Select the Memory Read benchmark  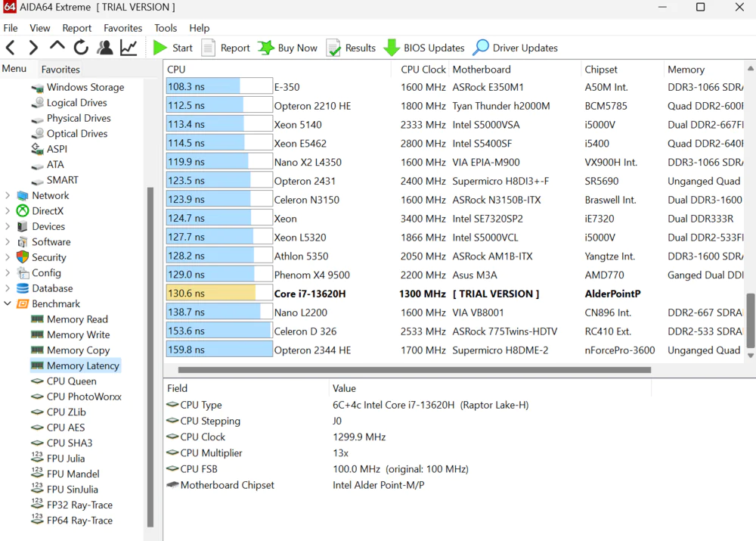point(70,319)
